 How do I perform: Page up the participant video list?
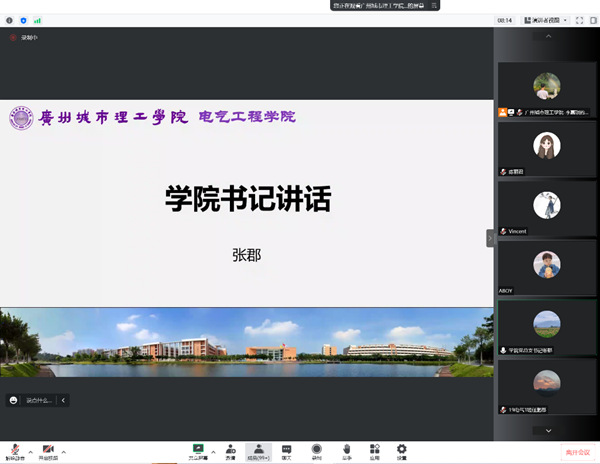tap(548, 36)
